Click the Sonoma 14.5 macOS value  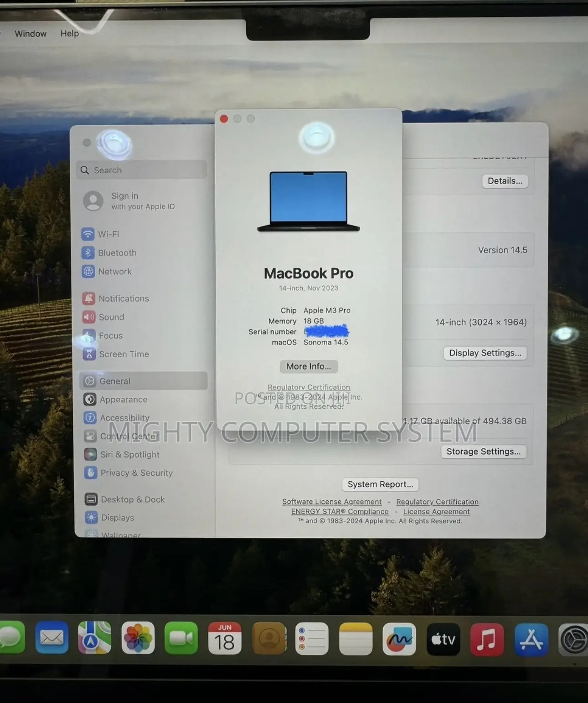pos(326,342)
